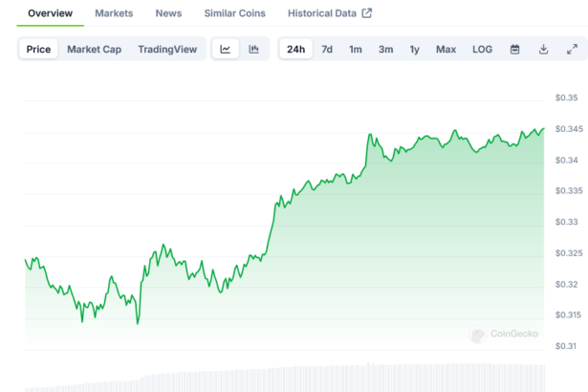The width and height of the screenshot is (588, 392).
Task: Select the Price chart mode
Action: tap(39, 49)
